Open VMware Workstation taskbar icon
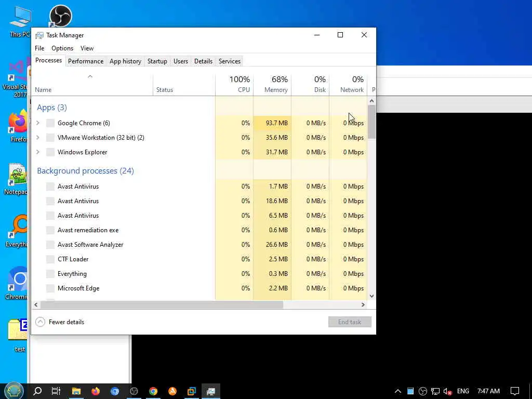Screen dimensions: 532x399 tap(192, 391)
